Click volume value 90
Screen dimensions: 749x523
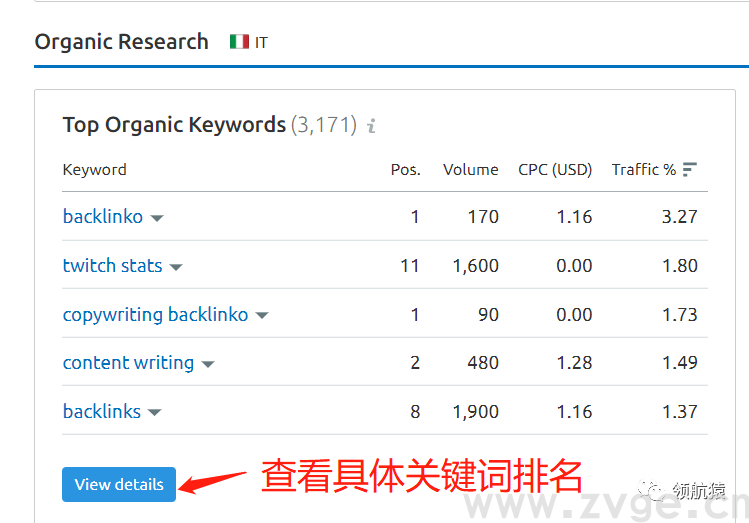pyautogui.click(x=488, y=315)
